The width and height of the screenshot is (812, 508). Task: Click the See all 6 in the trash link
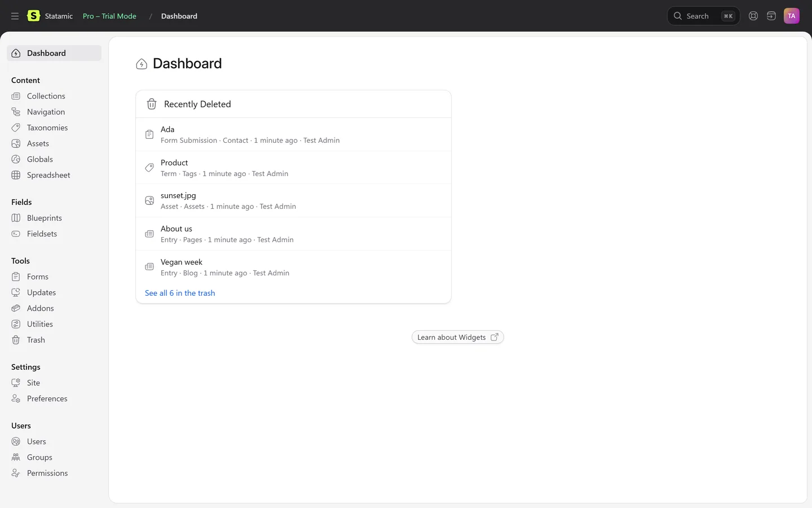180,293
